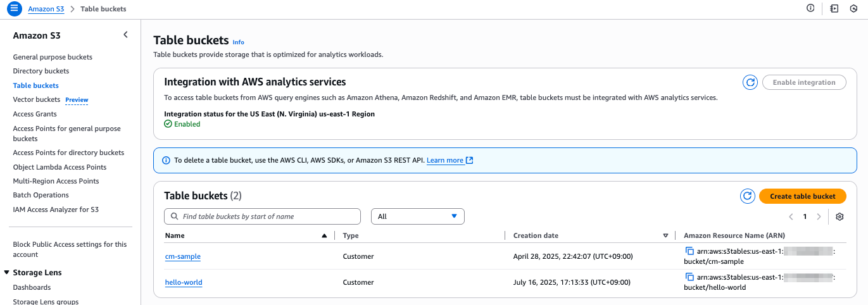Open Multi-Region Access Points
This screenshot has width=868, height=305.
click(x=56, y=181)
